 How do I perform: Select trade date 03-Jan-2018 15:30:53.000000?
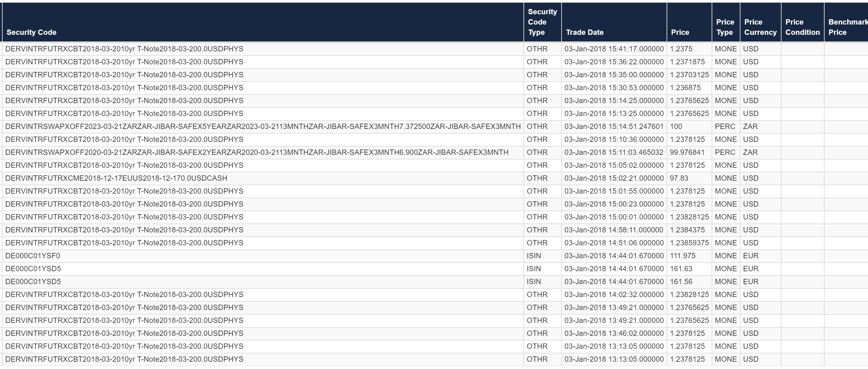[614, 88]
